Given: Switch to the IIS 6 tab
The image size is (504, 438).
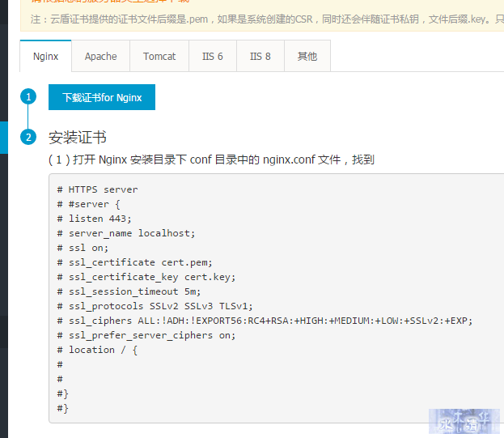Looking at the screenshot, I should click(x=213, y=57).
